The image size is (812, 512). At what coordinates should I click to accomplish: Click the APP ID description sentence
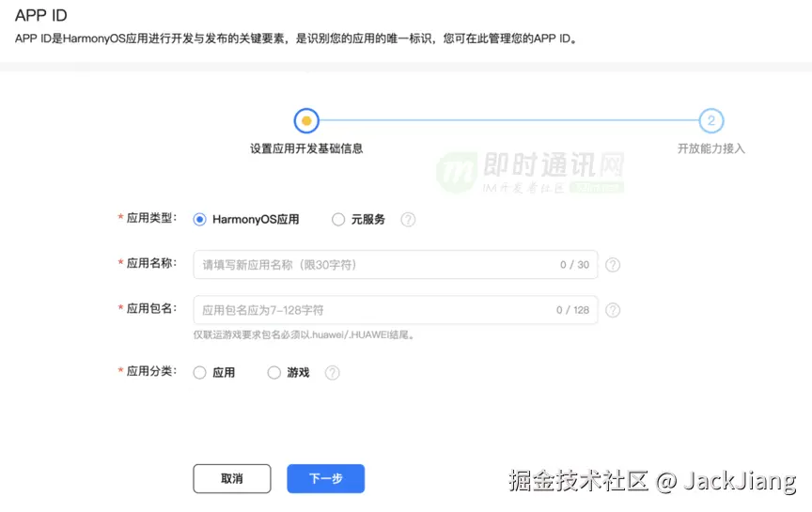pyautogui.click(x=296, y=39)
